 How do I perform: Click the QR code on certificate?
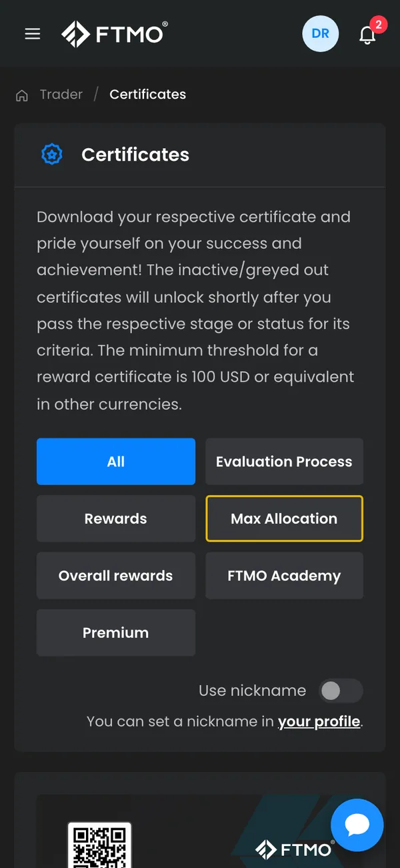tap(99, 845)
